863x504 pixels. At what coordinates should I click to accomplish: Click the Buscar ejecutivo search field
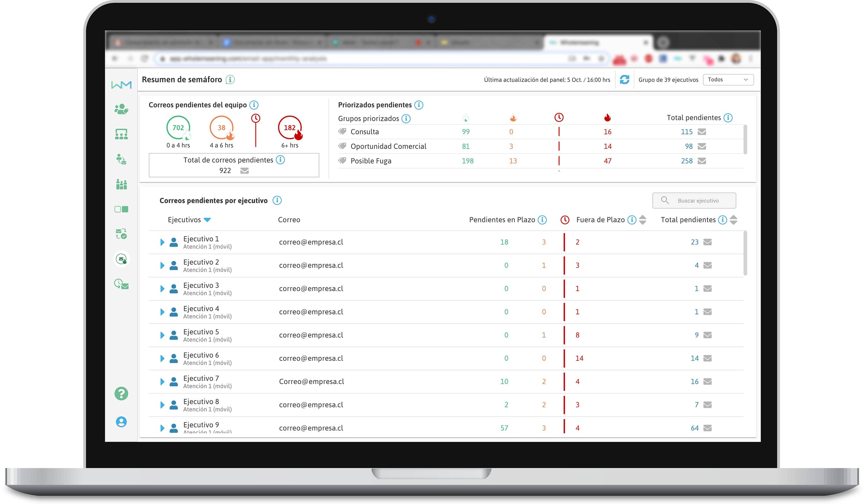point(694,200)
